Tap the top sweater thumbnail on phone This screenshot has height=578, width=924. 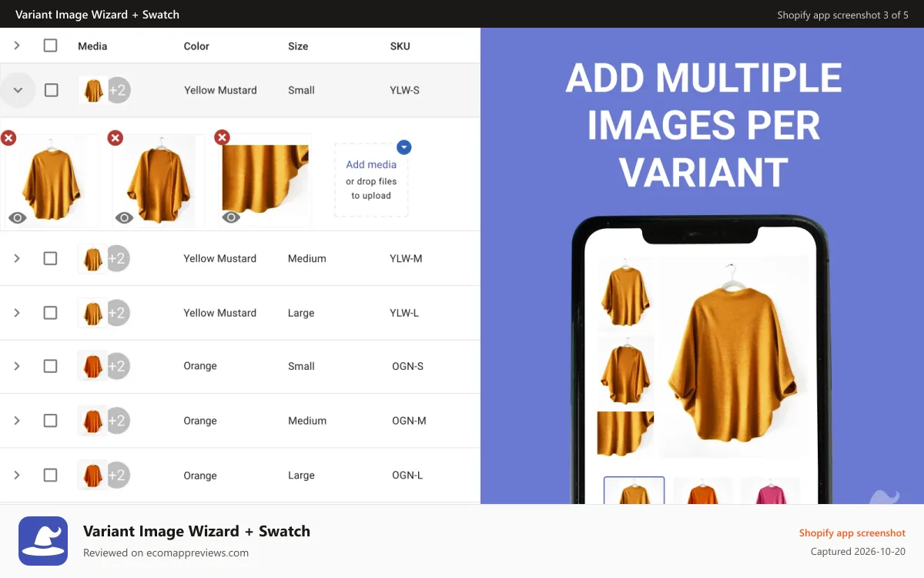coord(625,295)
